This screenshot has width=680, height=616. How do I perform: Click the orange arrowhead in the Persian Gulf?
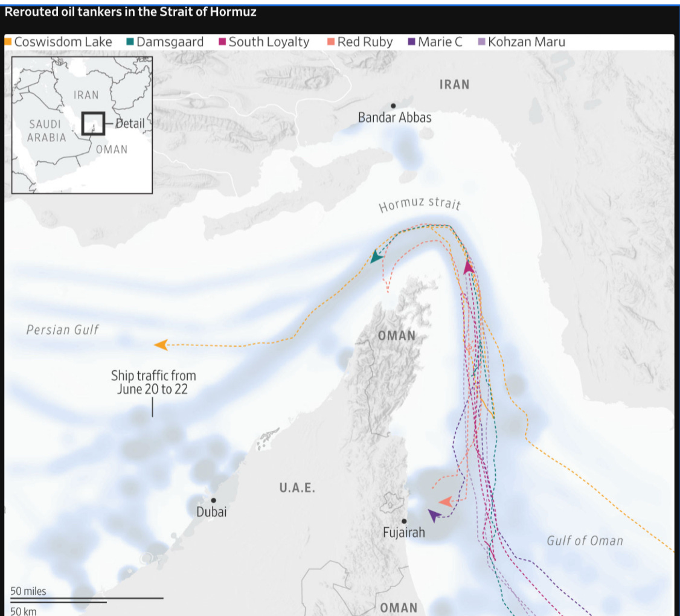161,345
